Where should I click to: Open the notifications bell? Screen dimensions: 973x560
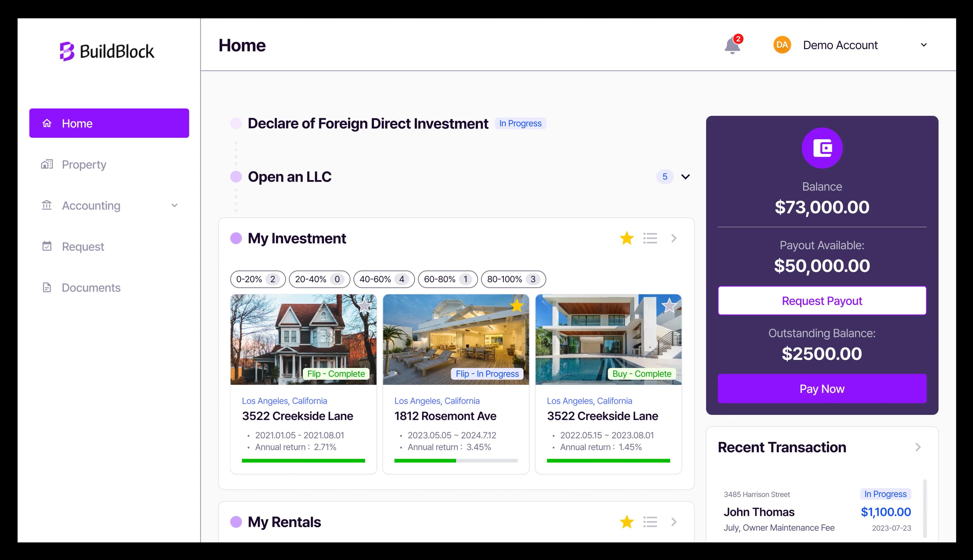733,45
